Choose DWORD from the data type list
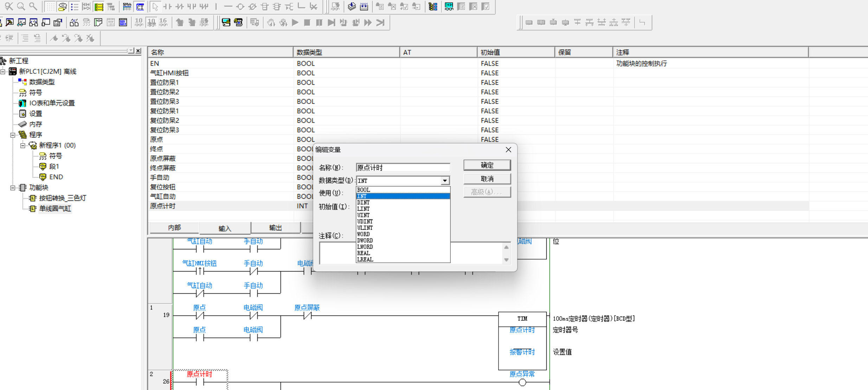The image size is (868, 390). (x=365, y=241)
